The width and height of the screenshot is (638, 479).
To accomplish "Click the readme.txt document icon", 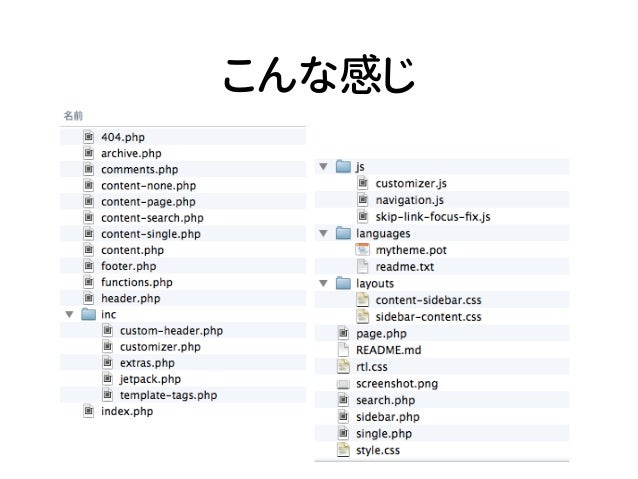I will 362,267.
